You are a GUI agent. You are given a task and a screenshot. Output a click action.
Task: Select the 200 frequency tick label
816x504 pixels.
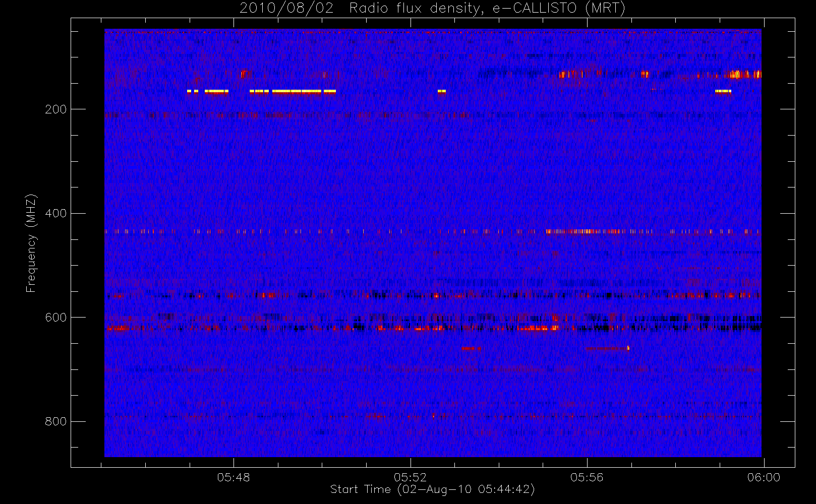pos(55,109)
